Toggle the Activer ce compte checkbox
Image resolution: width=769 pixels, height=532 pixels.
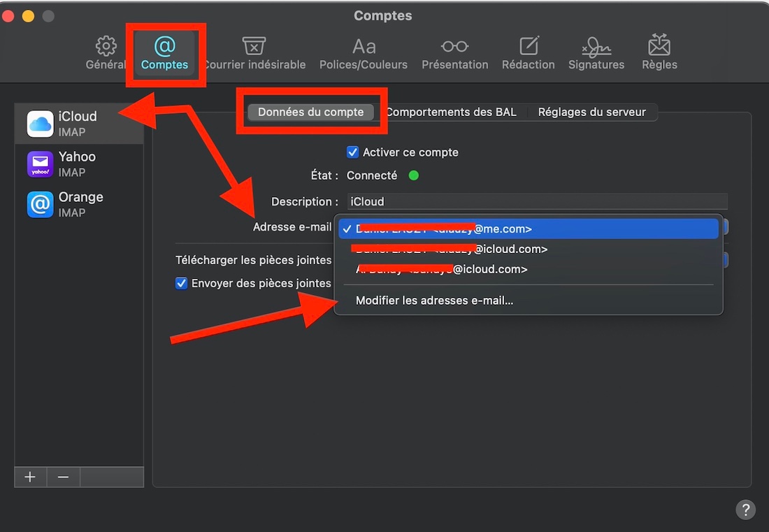click(353, 152)
